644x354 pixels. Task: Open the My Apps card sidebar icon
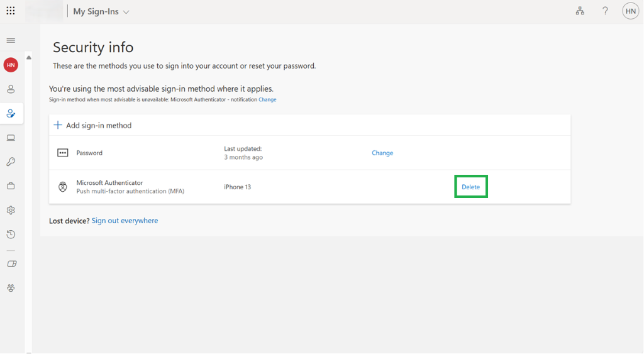[11, 263]
